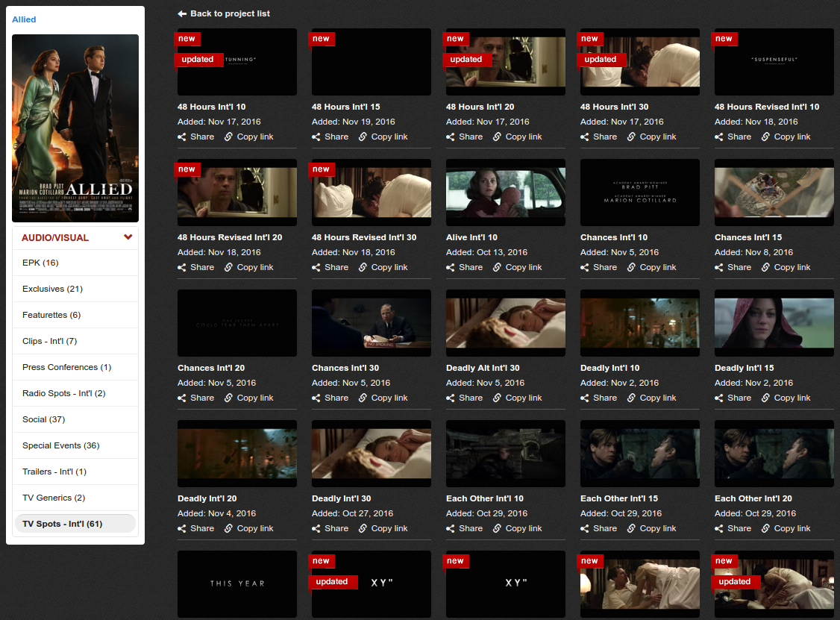Open the Chances Int'l 30 video thumbnail
The height and width of the screenshot is (620, 840).
pyautogui.click(x=372, y=323)
